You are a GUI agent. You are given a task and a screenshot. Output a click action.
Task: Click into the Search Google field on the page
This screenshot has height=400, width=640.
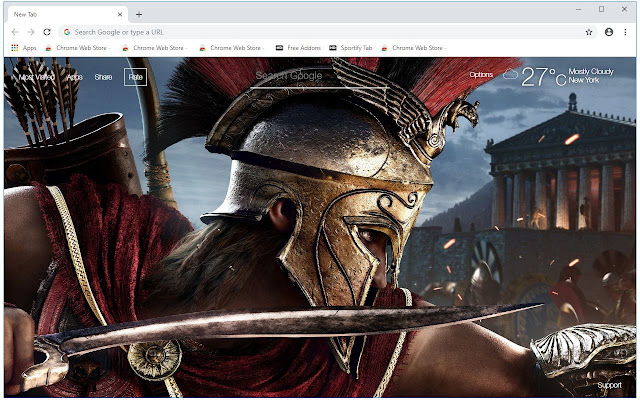pos(318,76)
